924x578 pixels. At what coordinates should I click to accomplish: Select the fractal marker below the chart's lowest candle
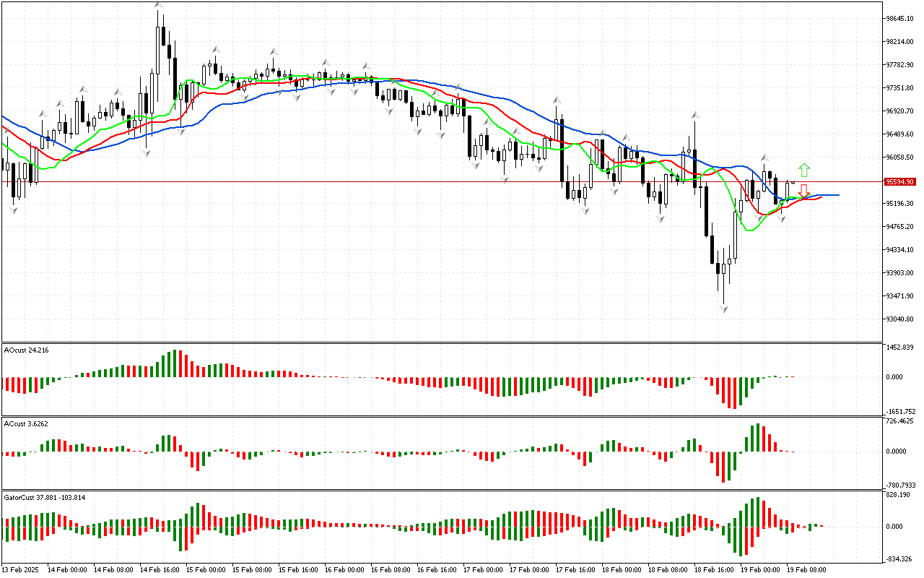pyautogui.click(x=723, y=309)
